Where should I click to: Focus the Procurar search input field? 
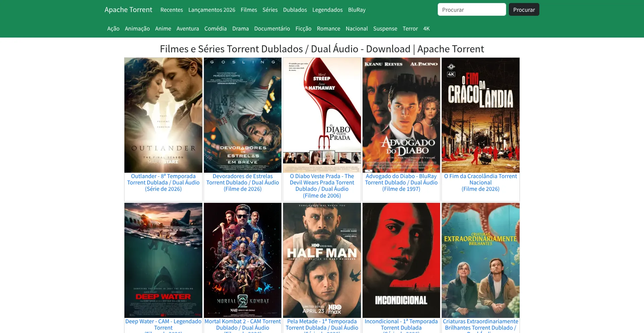click(x=472, y=9)
